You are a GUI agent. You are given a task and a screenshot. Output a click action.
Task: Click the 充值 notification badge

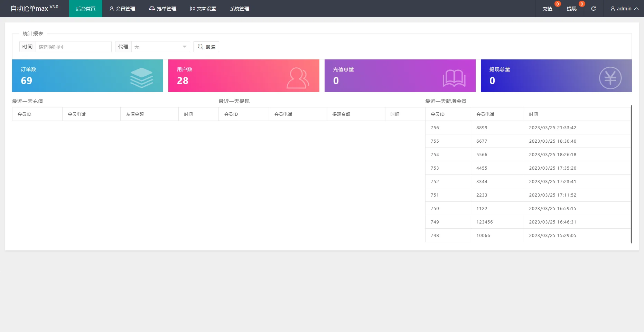(x=558, y=4)
